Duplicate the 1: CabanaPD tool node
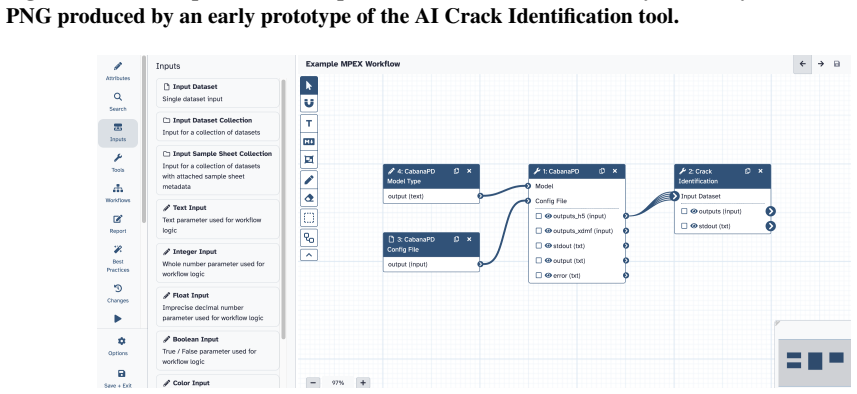This screenshot has width=857, height=394. 602,171
